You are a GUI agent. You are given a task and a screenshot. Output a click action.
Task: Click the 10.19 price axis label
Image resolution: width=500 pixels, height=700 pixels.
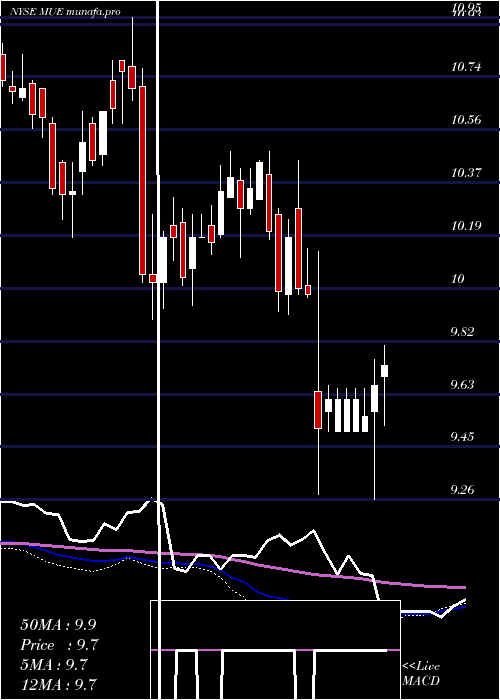coord(467,225)
